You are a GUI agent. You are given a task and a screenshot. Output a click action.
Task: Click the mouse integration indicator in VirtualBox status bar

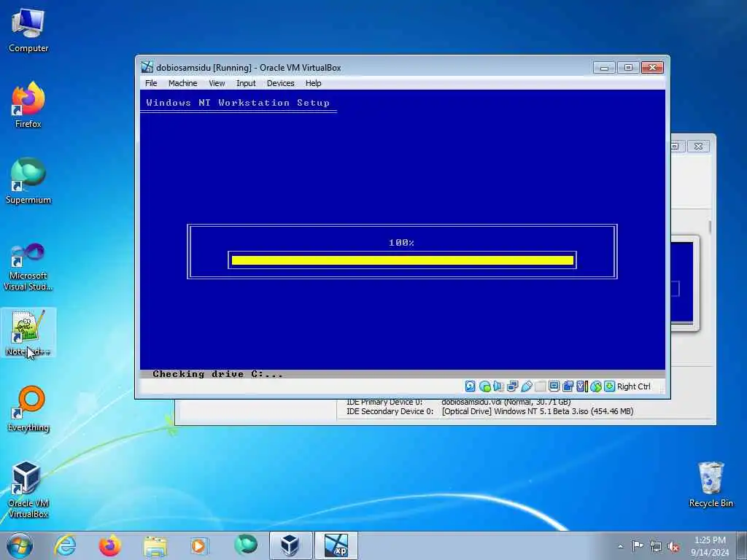click(x=595, y=386)
